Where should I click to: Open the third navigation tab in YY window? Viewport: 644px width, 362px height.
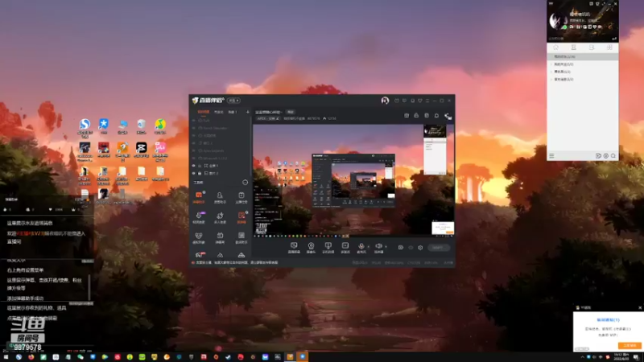coord(592,47)
